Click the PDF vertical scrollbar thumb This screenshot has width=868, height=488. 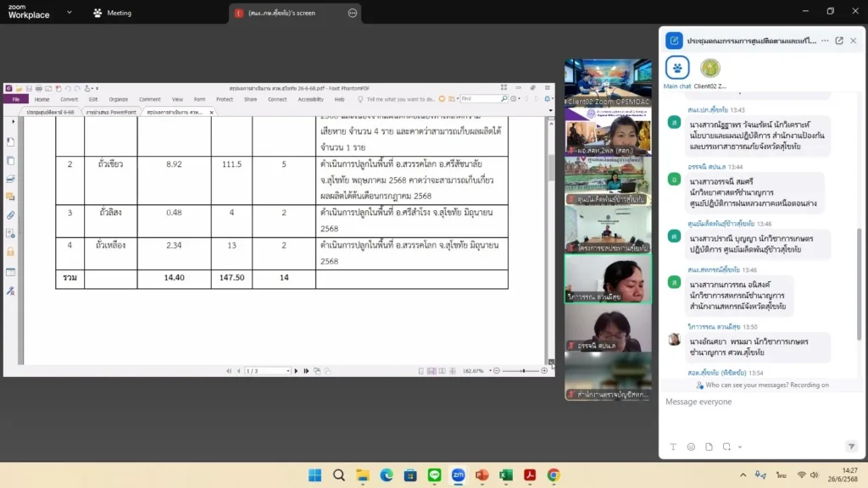(551, 167)
